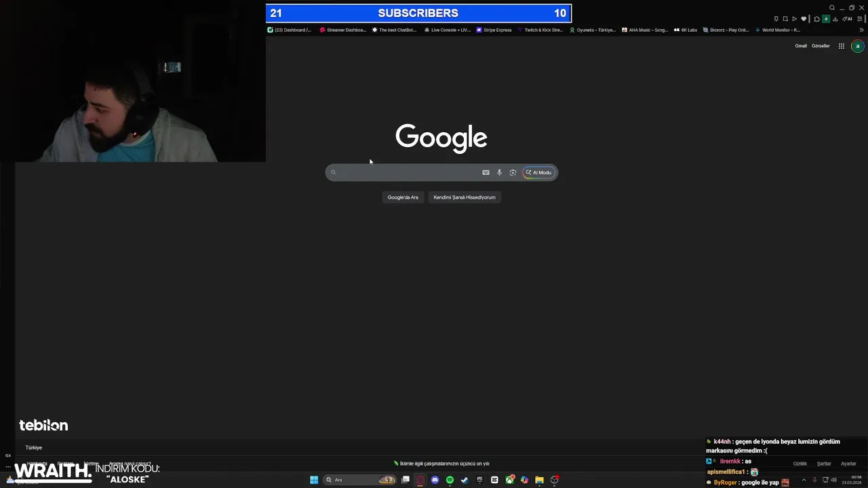Click the magnifier icon in the search box
This screenshot has height=488, width=868.
(x=333, y=172)
